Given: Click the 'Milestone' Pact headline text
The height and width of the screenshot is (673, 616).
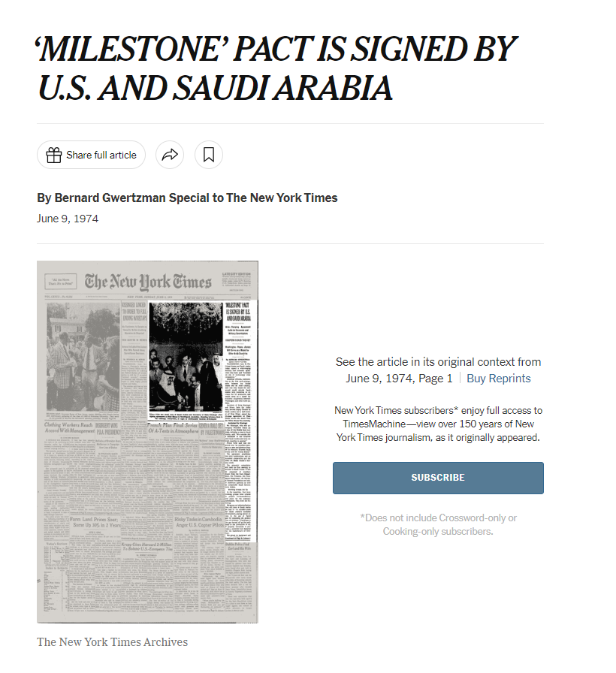Looking at the screenshot, I should [x=276, y=68].
